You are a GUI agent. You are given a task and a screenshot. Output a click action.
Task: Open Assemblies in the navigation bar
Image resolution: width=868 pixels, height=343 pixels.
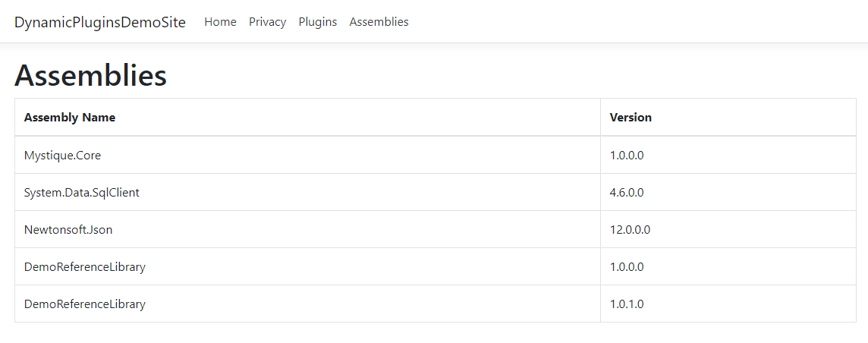click(379, 22)
